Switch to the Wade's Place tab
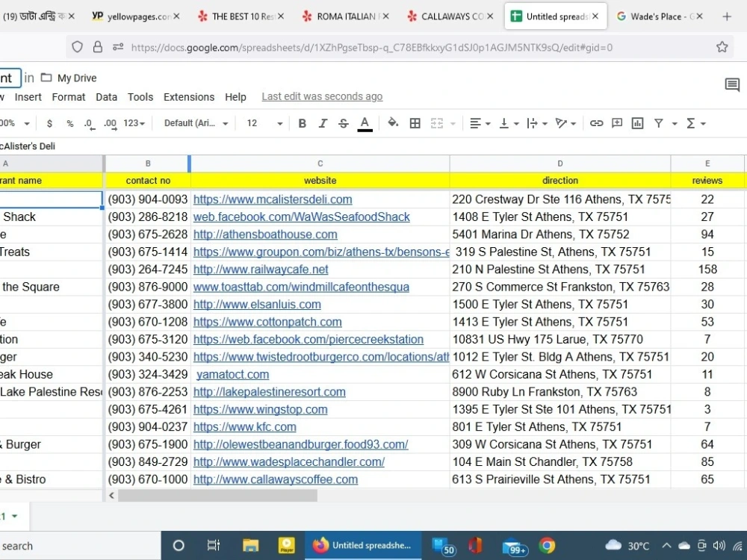 pos(660,16)
